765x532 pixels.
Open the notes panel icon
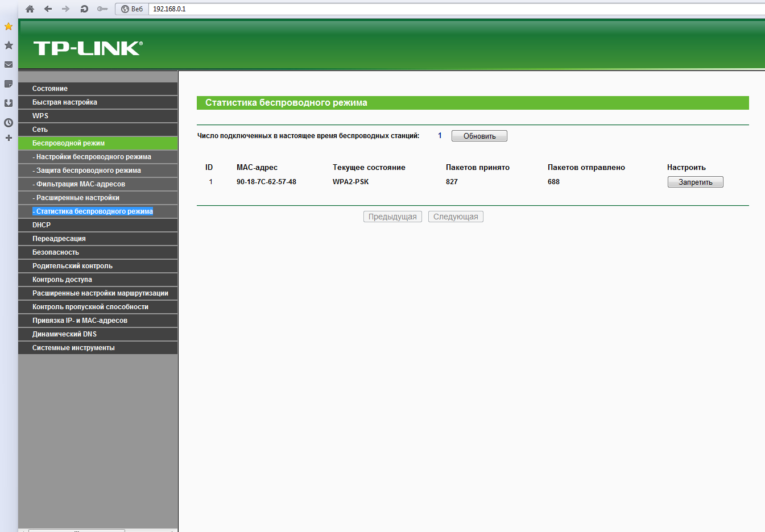click(x=9, y=84)
